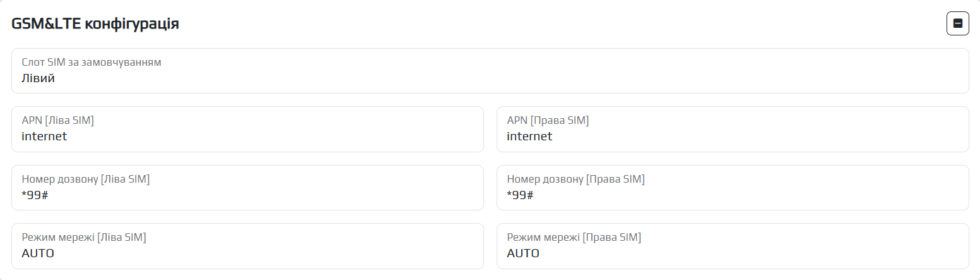Click the Номер дозвону [Права SIM] field
Screen dimensions: 980x280
[732, 188]
